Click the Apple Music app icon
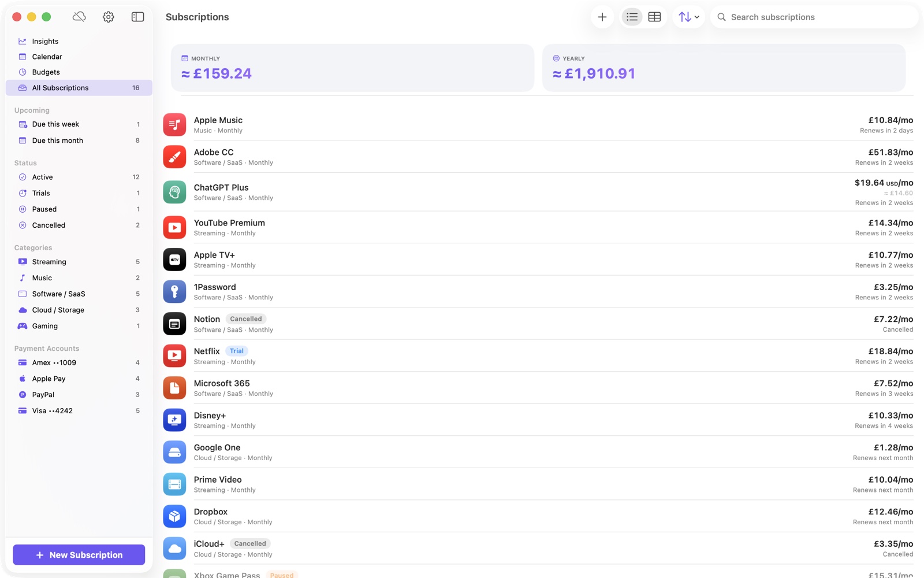The image size is (924, 578). coord(174,124)
